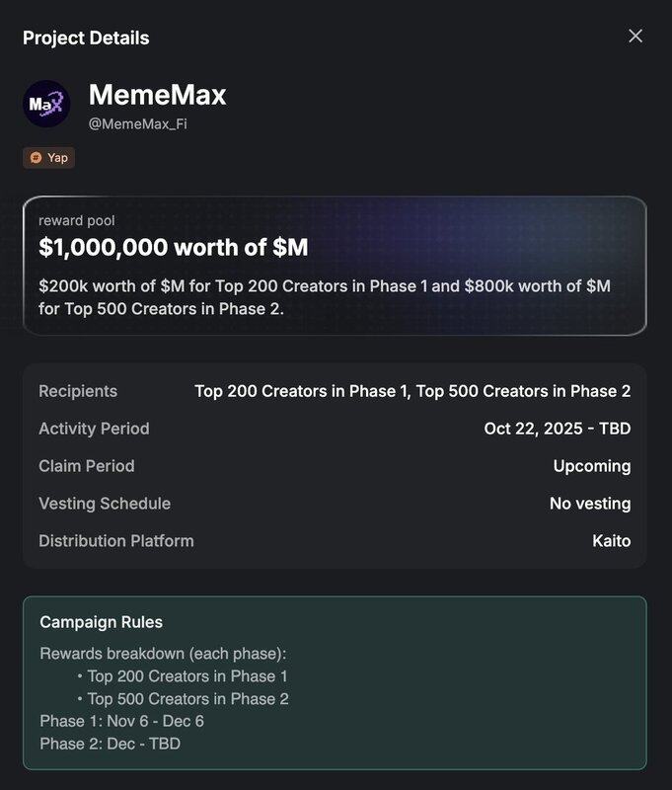
Task: Click the Kaito distribution platform value
Action: click(x=609, y=541)
